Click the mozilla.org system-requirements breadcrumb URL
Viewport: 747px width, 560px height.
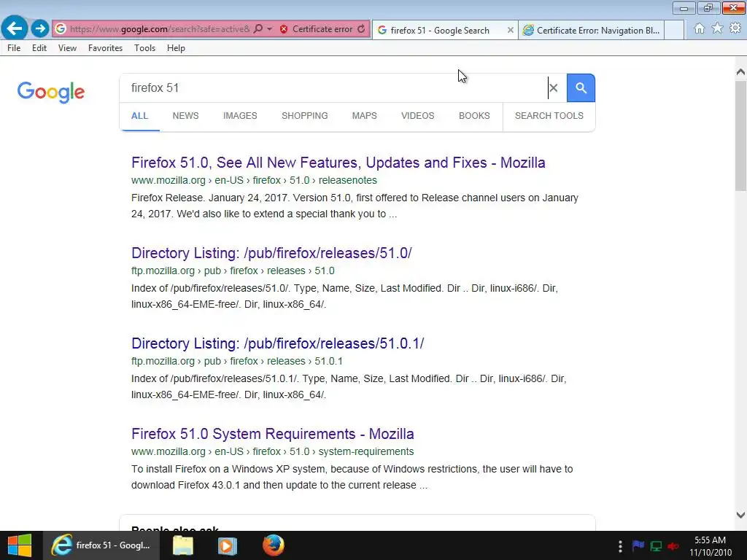[273, 452]
